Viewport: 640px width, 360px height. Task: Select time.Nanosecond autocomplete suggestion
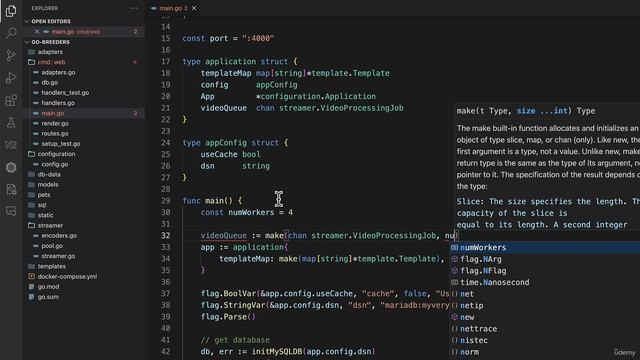pyautogui.click(x=545, y=282)
